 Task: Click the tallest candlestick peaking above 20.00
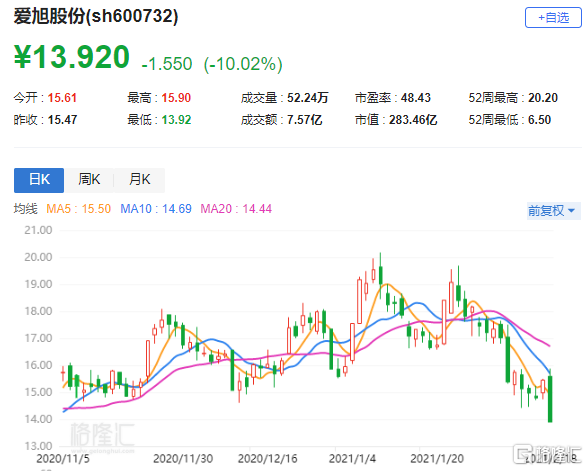381,276
